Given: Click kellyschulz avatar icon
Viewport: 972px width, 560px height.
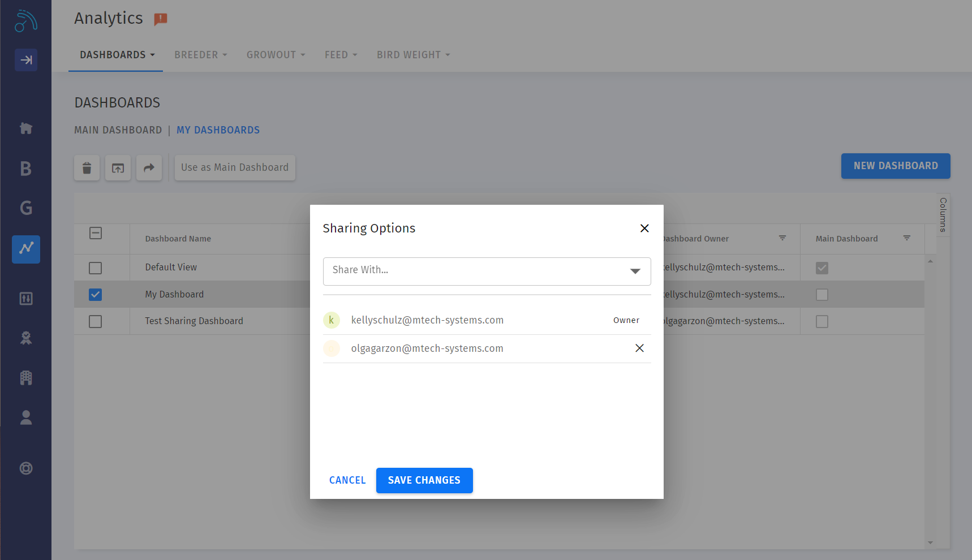Looking at the screenshot, I should 332,320.
